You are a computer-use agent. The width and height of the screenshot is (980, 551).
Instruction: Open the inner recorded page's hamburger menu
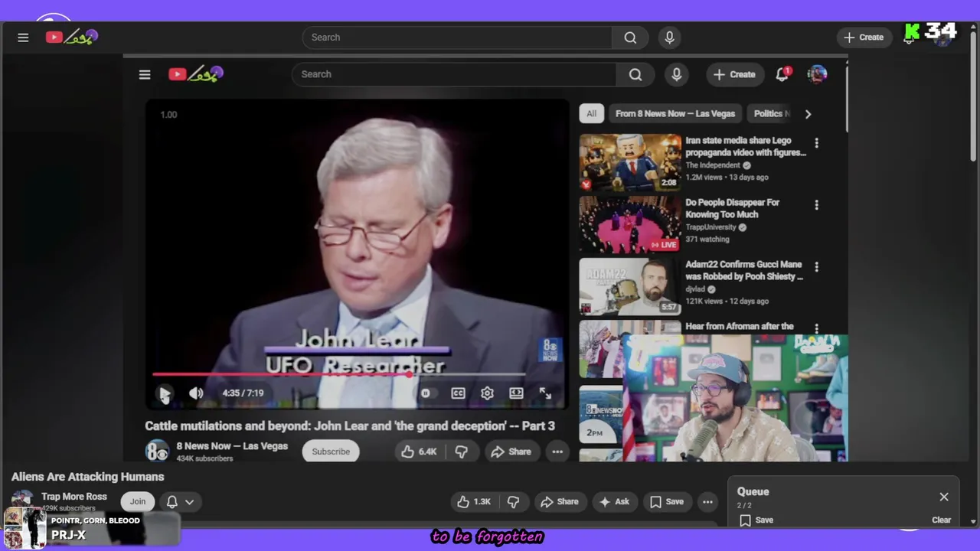(x=145, y=74)
